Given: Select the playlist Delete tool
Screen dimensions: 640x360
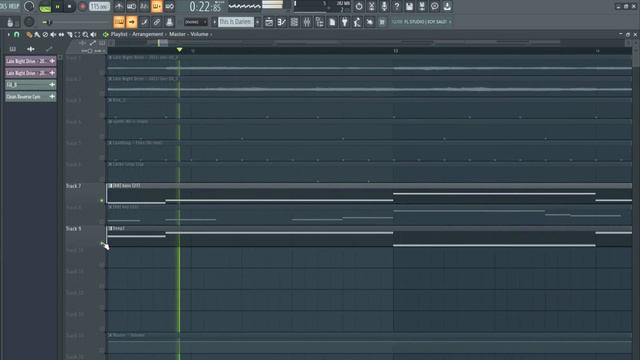Looking at the screenshot, I should point(45,35).
